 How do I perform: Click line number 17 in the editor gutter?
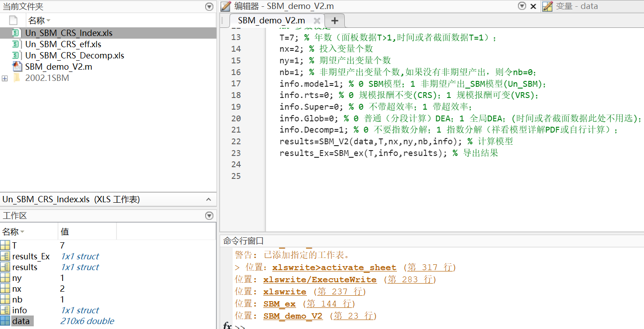point(236,84)
